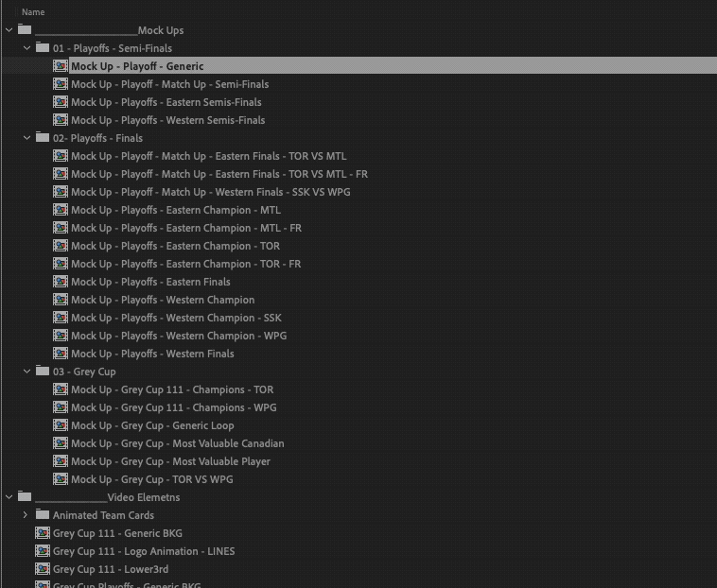This screenshot has height=588, width=717.
Task: Click comp icon for Western Finals - SSK VS WPG
Action: click(61, 192)
